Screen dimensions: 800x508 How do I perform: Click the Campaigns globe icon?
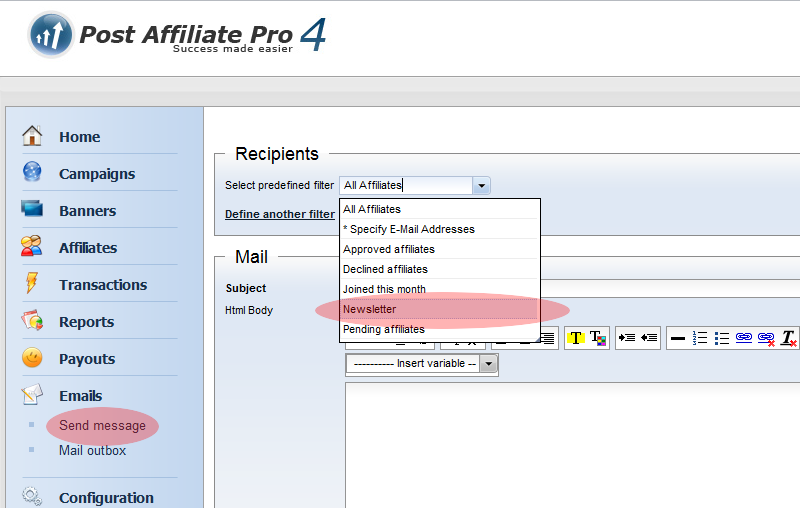click(x=32, y=171)
